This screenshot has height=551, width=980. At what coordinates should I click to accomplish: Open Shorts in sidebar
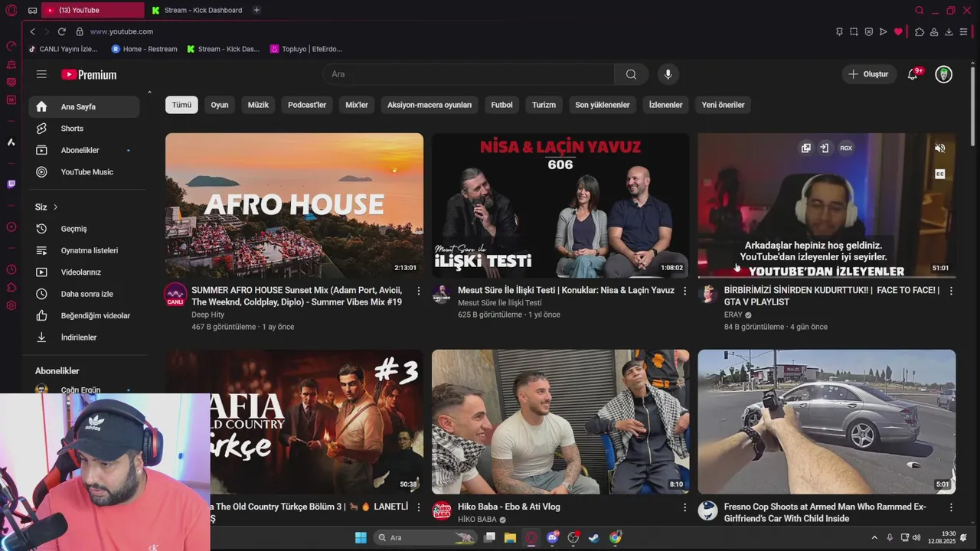[84, 129]
